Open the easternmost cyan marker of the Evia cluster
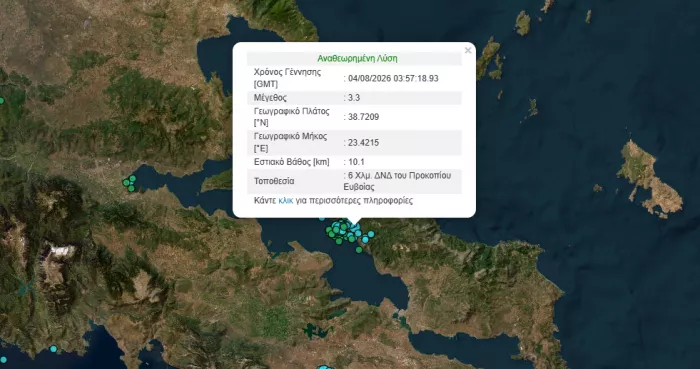700x369 pixels. 371,234
